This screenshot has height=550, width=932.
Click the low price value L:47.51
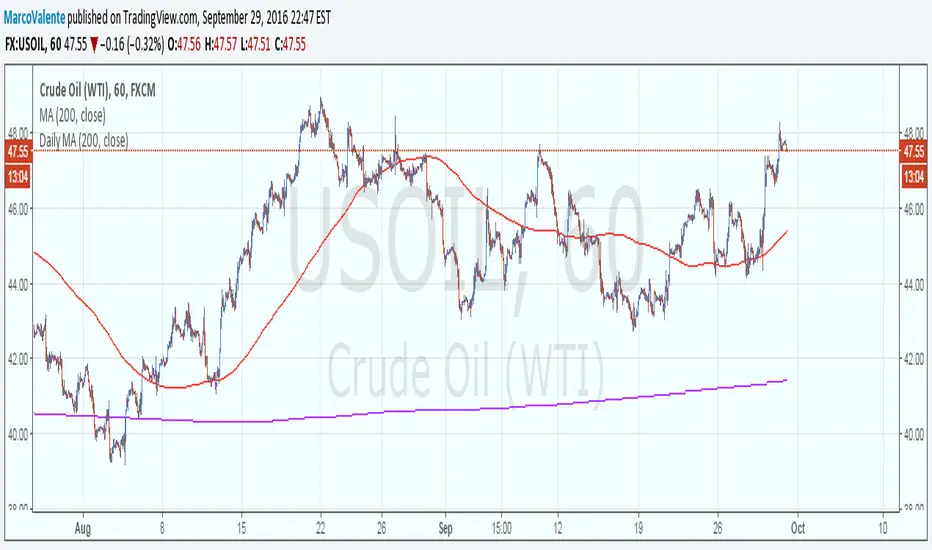(x=256, y=45)
